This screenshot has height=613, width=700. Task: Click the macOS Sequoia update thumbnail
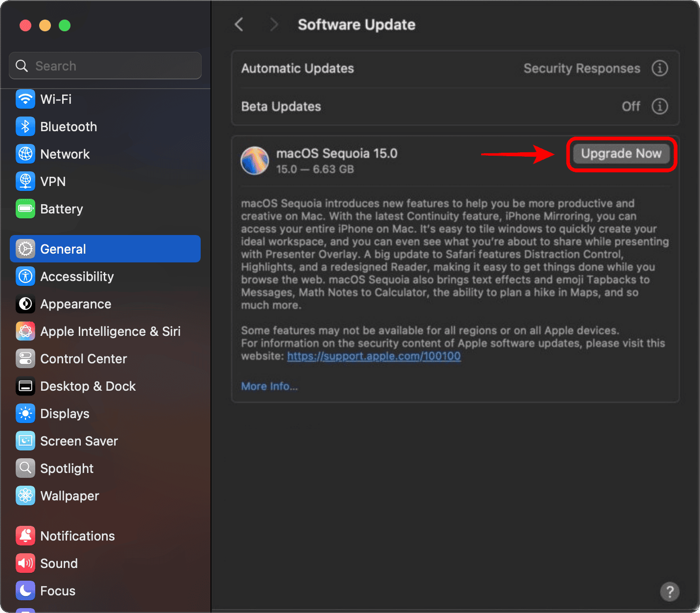click(255, 161)
